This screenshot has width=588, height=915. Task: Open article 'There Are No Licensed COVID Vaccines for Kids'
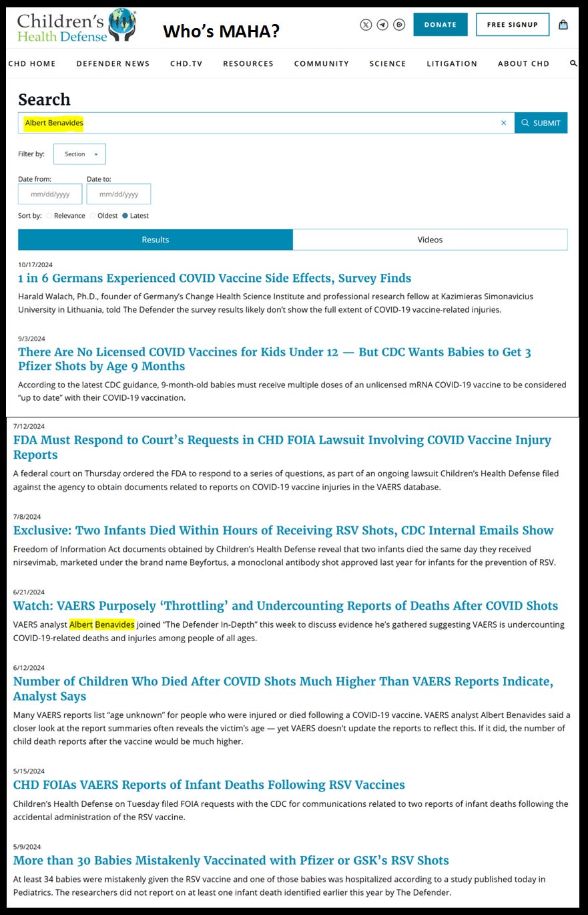274,359
